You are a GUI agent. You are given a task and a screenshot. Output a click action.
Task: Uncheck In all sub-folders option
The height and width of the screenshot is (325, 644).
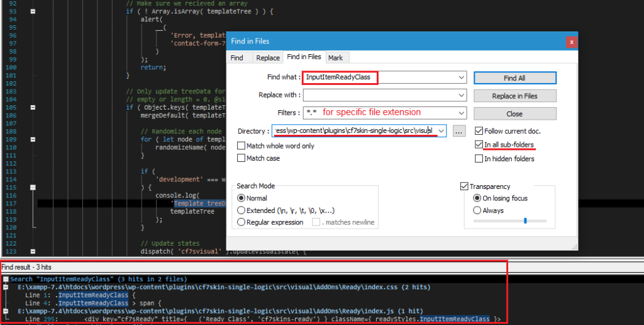(479, 145)
